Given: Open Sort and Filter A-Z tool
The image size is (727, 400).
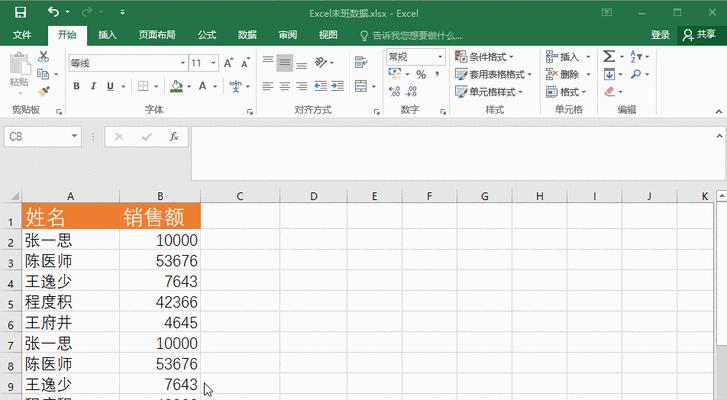Looking at the screenshot, I should point(636,57).
